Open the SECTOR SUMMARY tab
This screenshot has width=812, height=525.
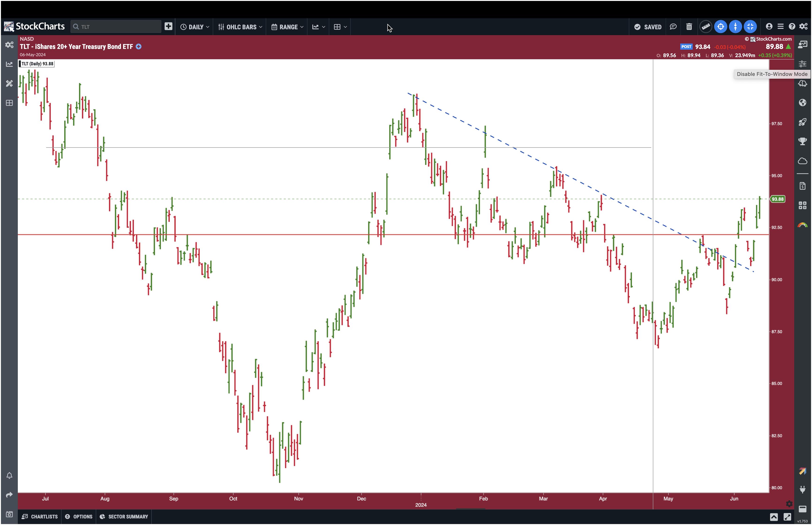coord(124,517)
